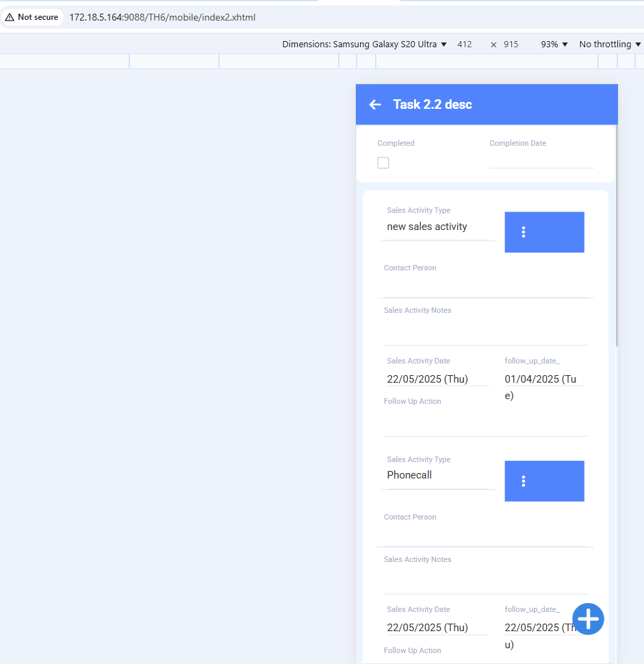644x664 pixels.
Task: Click the 'Task 2.2 desc' title text
Action: 433,105
